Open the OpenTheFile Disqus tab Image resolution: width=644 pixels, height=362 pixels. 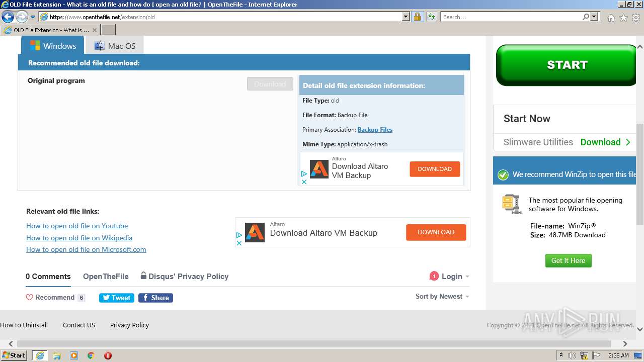tap(106, 277)
